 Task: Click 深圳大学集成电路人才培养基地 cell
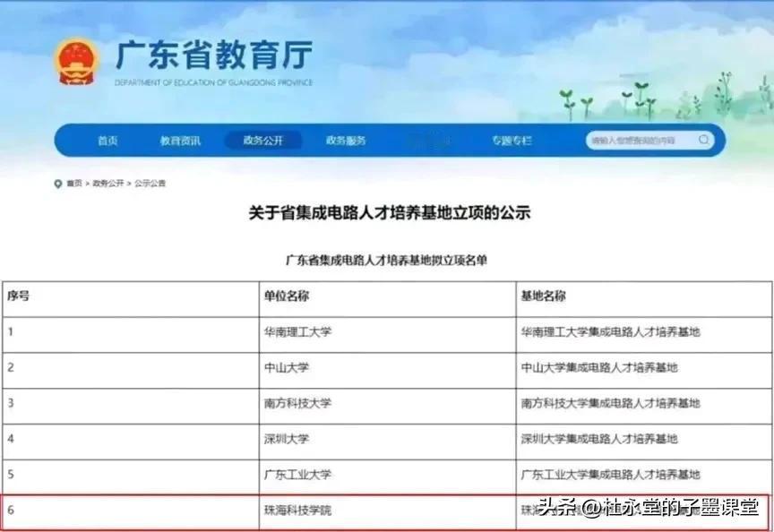point(644,442)
